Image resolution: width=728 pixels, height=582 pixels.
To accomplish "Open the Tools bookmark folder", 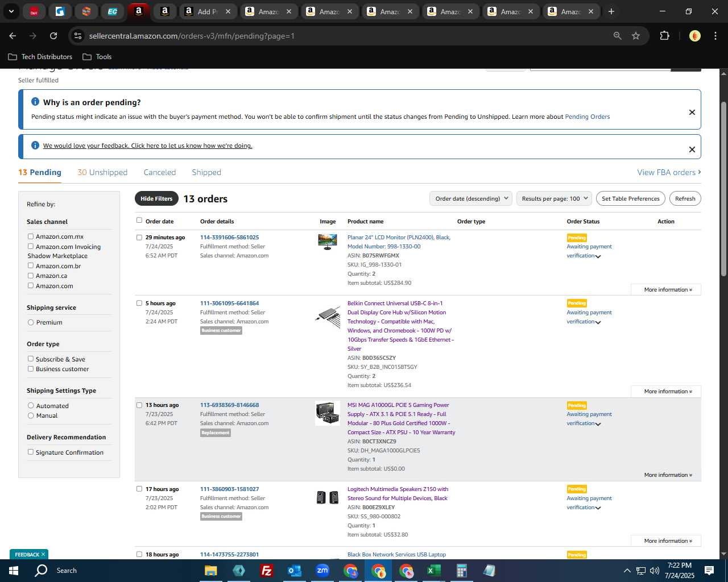I will (97, 57).
